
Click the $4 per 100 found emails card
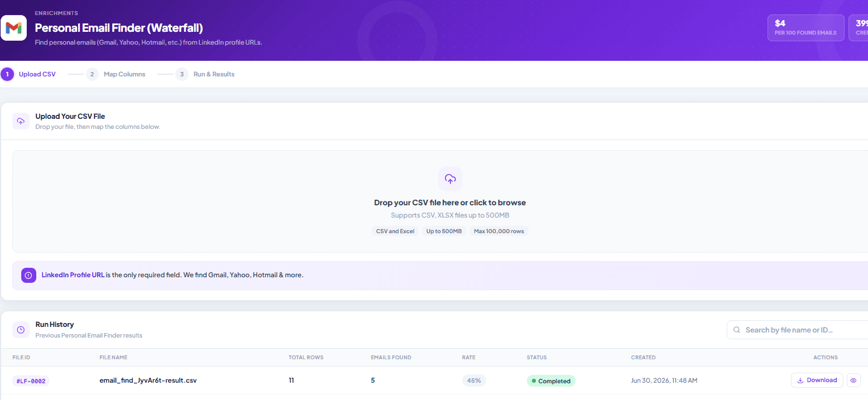click(x=806, y=28)
